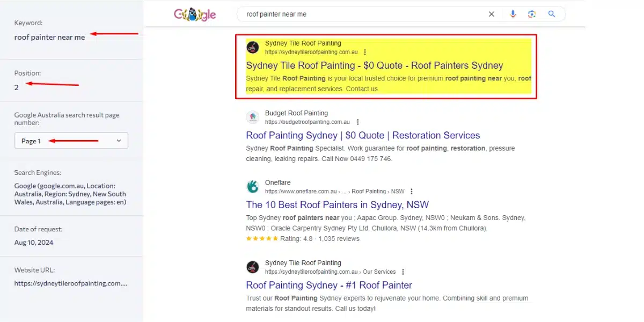The height and width of the screenshot is (322, 644).
Task: Click the Google doodle logo
Action: [x=195, y=14]
